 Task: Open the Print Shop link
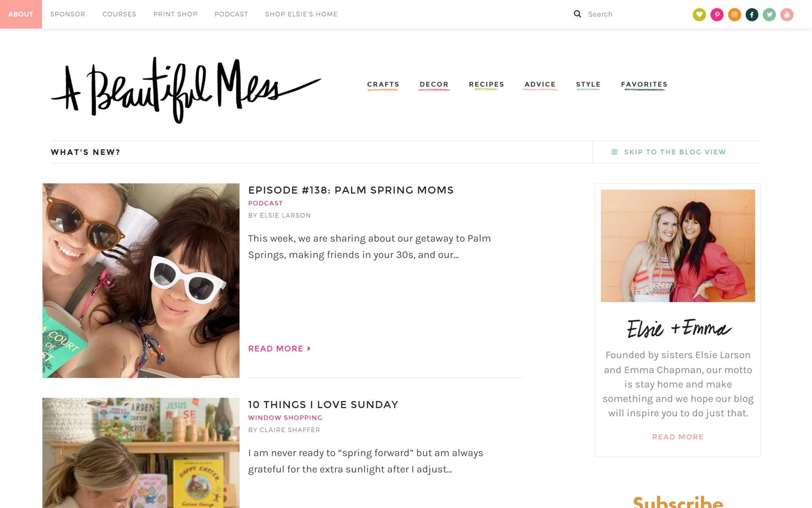click(175, 14)
